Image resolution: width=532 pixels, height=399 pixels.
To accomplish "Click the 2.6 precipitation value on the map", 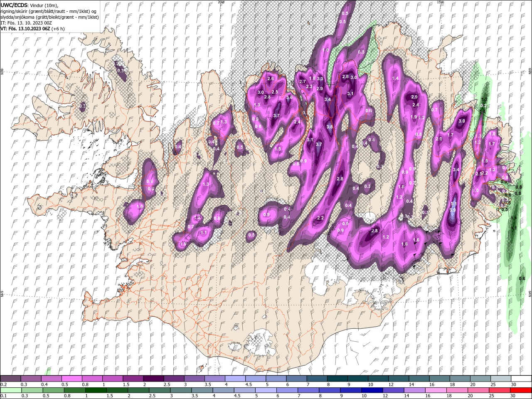I will (x=271, y=79).
